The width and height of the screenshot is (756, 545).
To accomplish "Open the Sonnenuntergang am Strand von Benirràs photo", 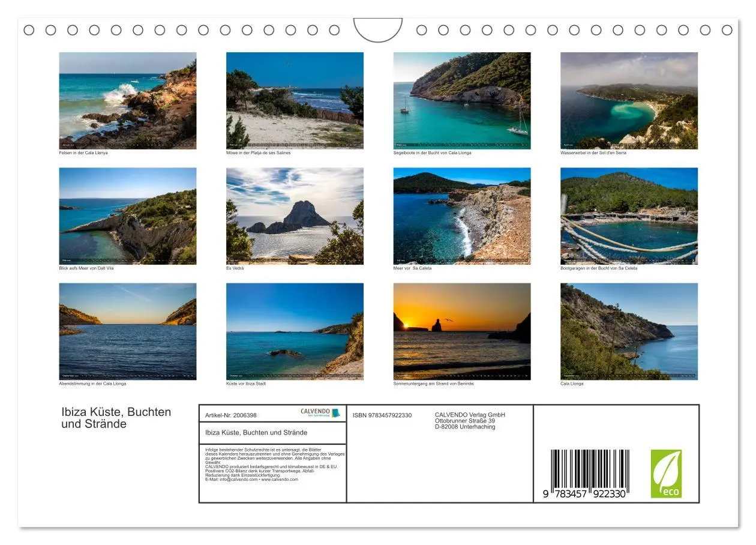I will point(462,331).
